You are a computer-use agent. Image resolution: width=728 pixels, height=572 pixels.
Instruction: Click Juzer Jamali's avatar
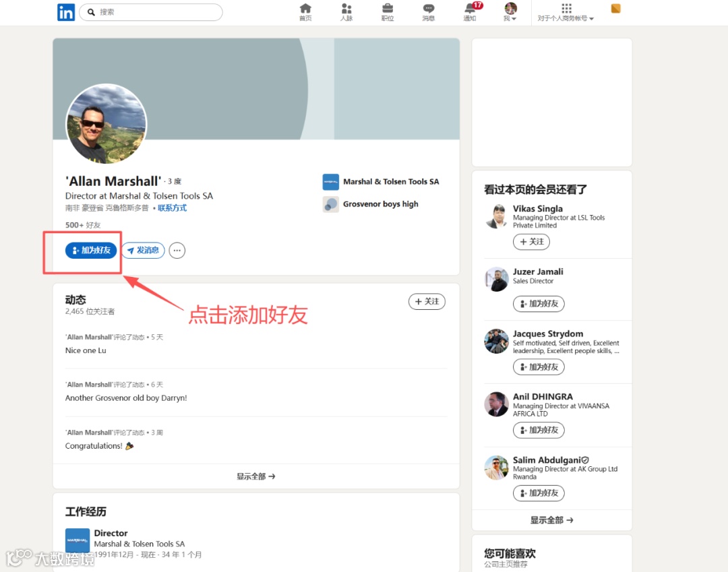click(496, 280)
